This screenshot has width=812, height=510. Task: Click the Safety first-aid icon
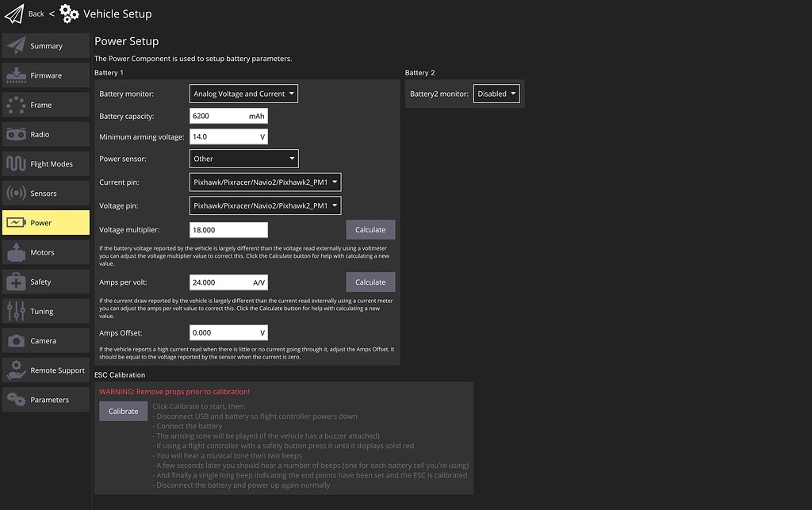[x=16, y=282]
